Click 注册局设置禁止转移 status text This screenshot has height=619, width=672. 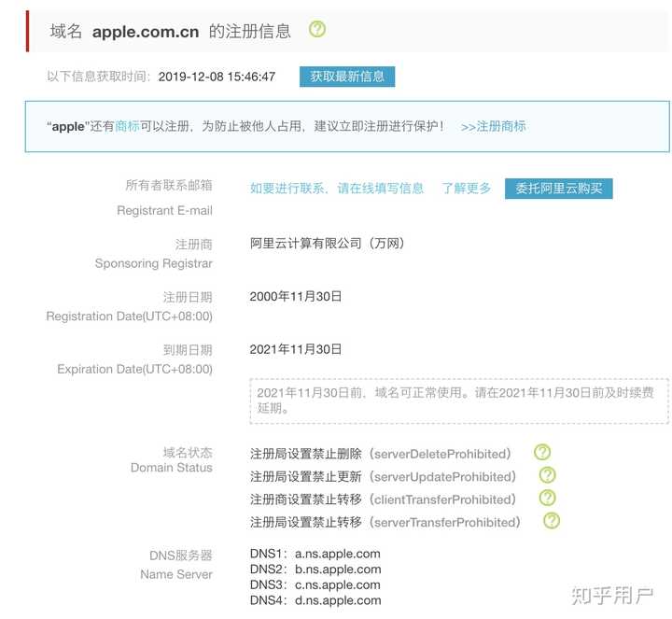[x=306, y=522]
